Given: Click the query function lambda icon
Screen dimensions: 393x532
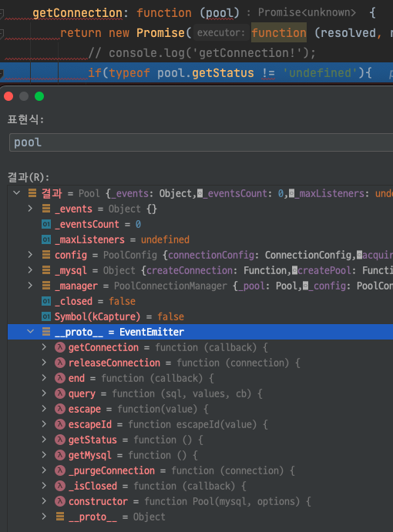Looking at the screenshot, I should click(x=60, y=393).
